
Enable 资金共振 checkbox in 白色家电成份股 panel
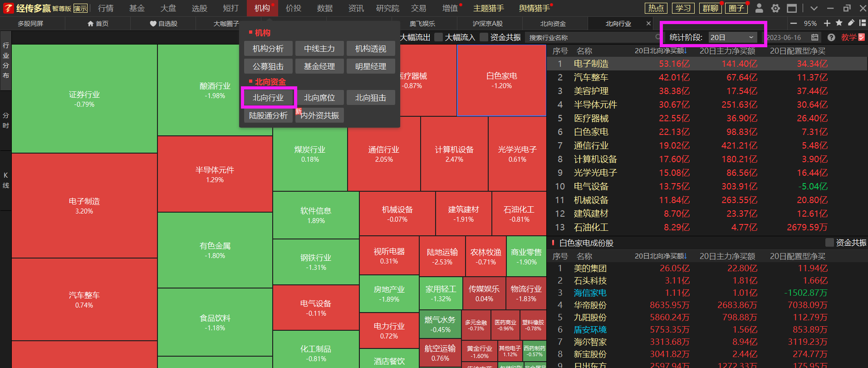(x=829, y=243)
